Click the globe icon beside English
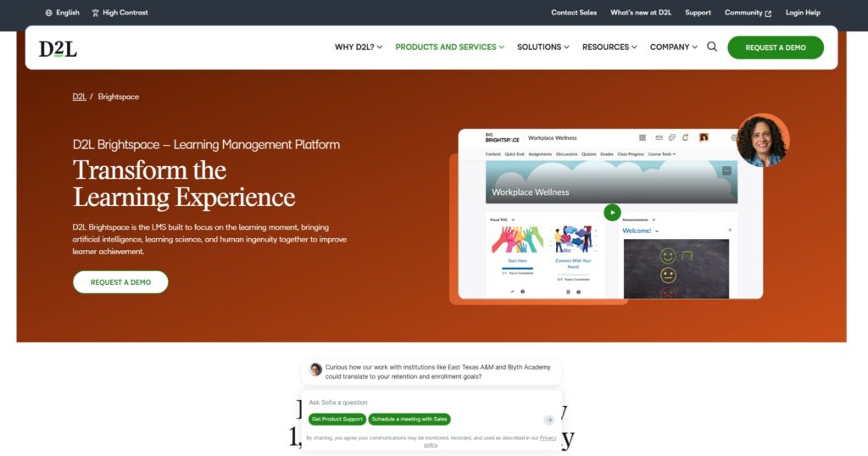Viewport: 868px width, 456px height. tap(48, 13)
